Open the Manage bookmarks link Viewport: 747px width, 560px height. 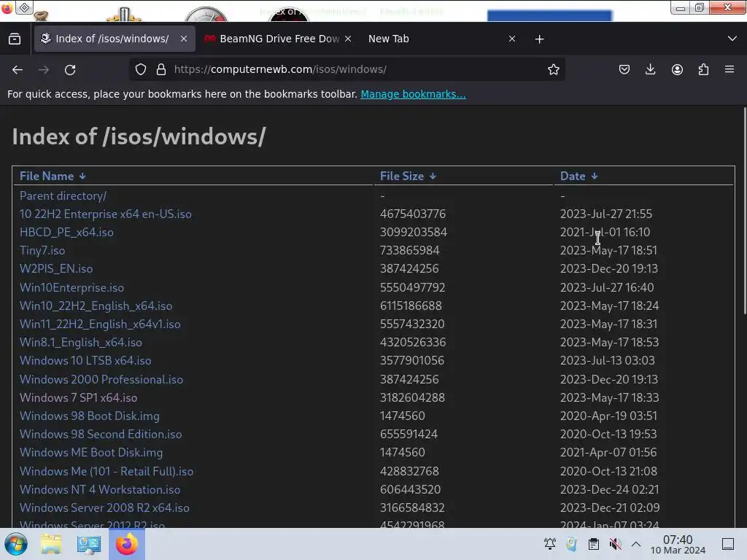coord(413,94)
